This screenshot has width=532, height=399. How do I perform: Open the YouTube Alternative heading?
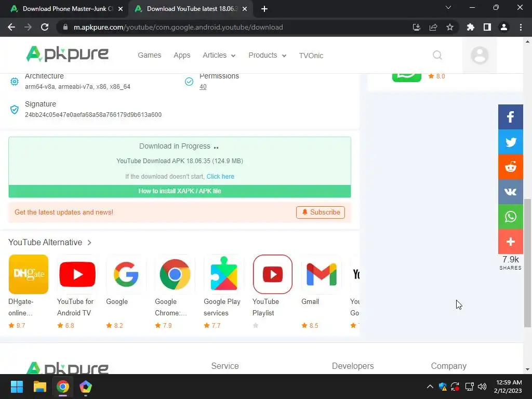point(45,242)
